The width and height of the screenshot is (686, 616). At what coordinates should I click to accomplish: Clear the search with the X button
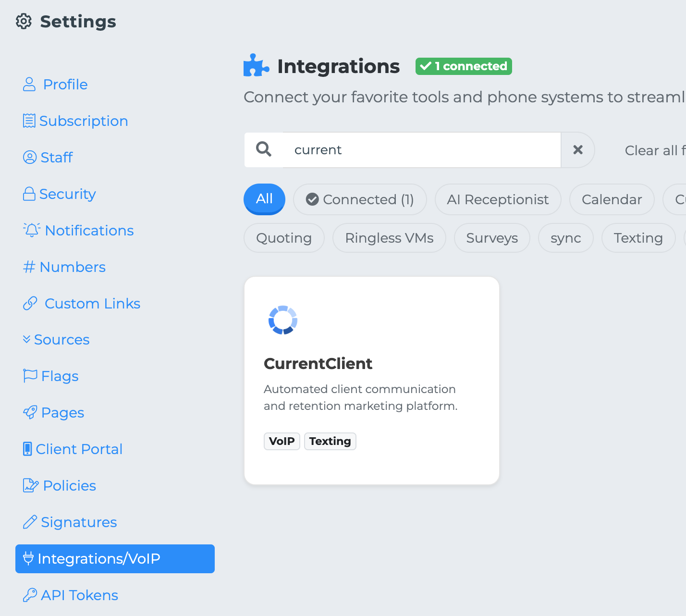(578, 150)
